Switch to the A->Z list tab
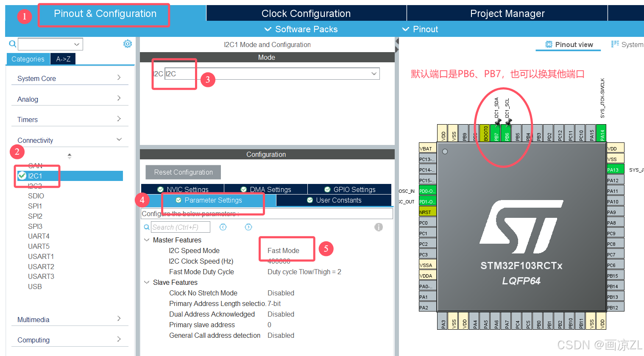 tap(63, 59)
